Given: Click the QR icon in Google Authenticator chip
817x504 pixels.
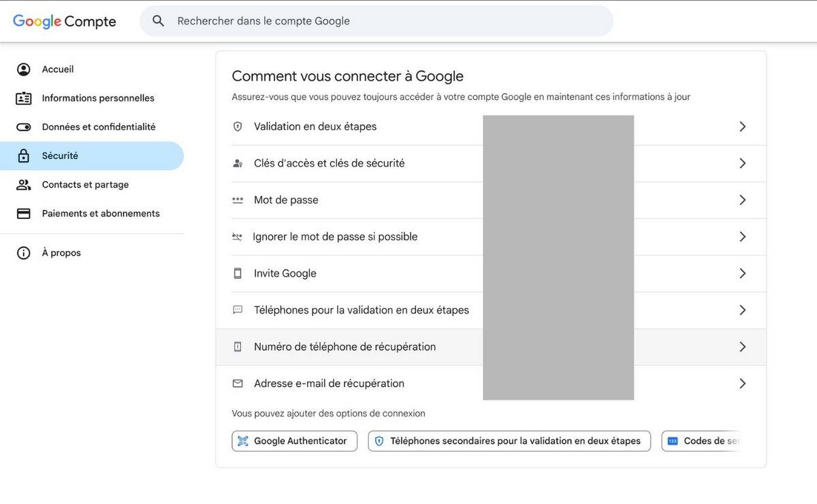Looking at the screenshot, I should tap(243, 441).
